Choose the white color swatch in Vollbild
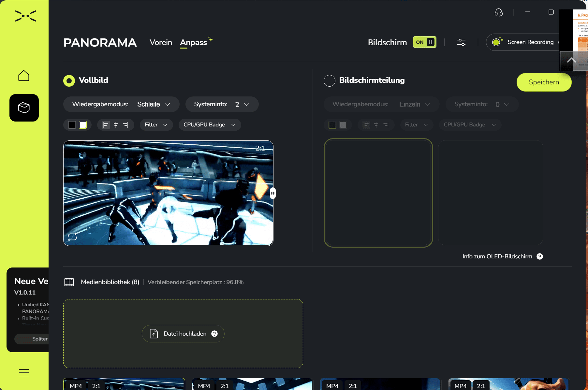Image resolution: width=588 pixels, height=390 pixels. point(83,125)
